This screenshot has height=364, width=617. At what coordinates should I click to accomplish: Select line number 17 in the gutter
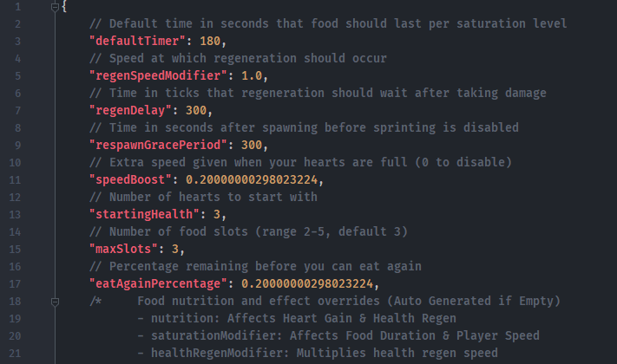16,283
